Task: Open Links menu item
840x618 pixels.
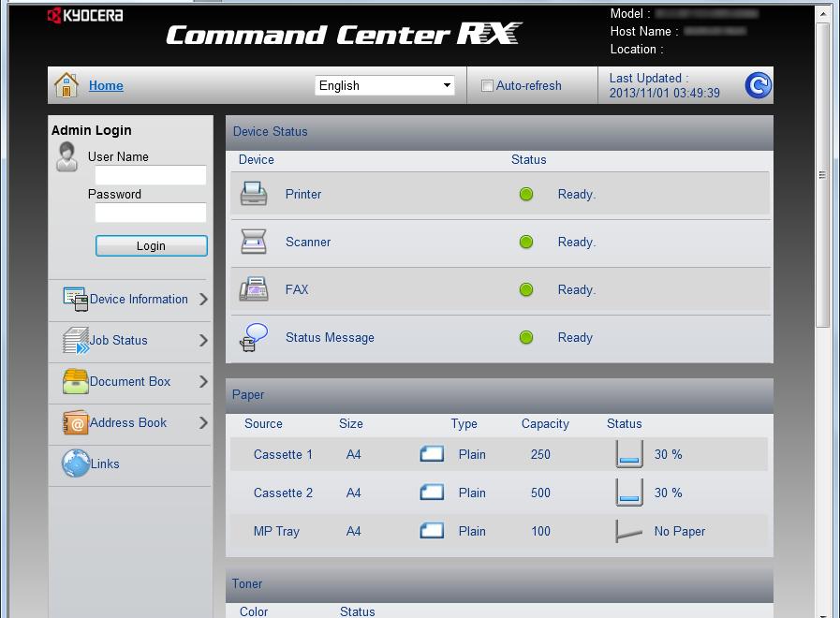Action: click(105, 463)
